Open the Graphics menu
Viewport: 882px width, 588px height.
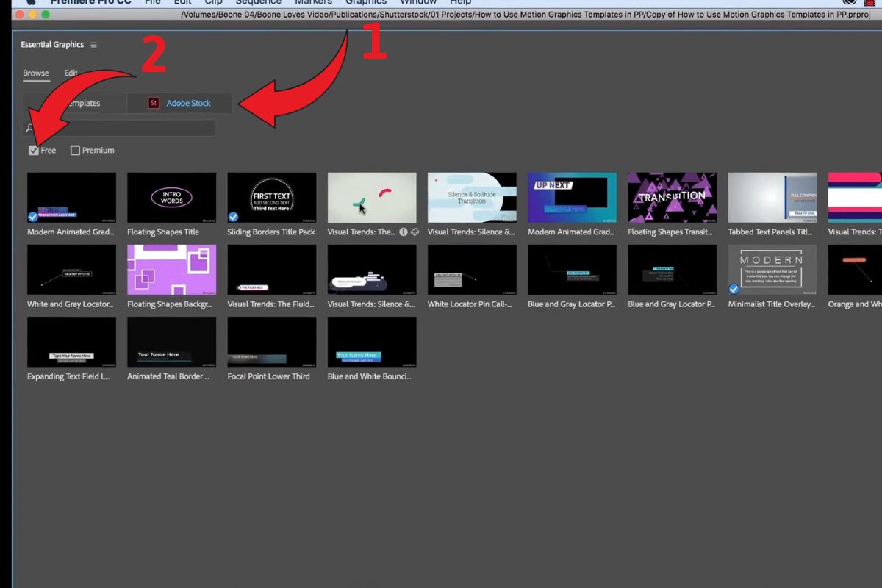tap(366, 2)
